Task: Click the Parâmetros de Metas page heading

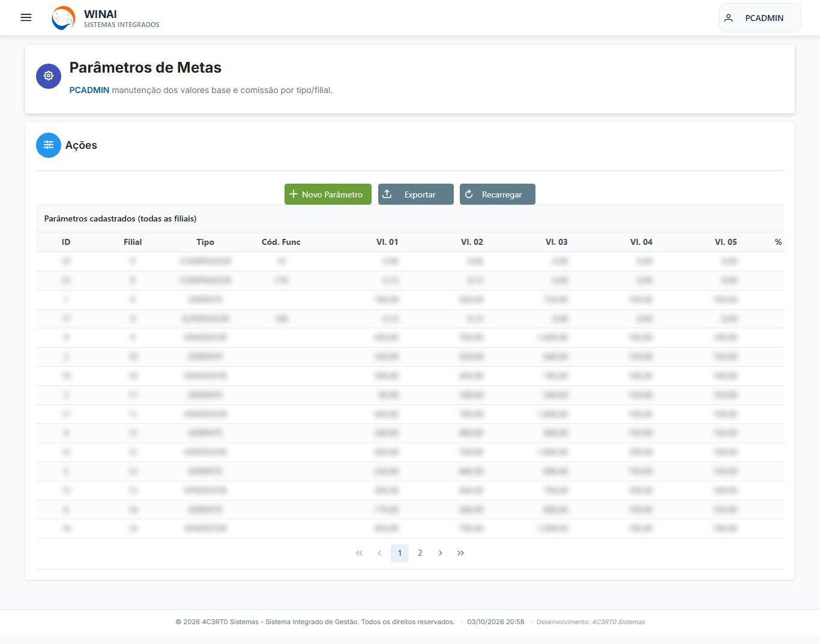Action: (x=145, y=68)
